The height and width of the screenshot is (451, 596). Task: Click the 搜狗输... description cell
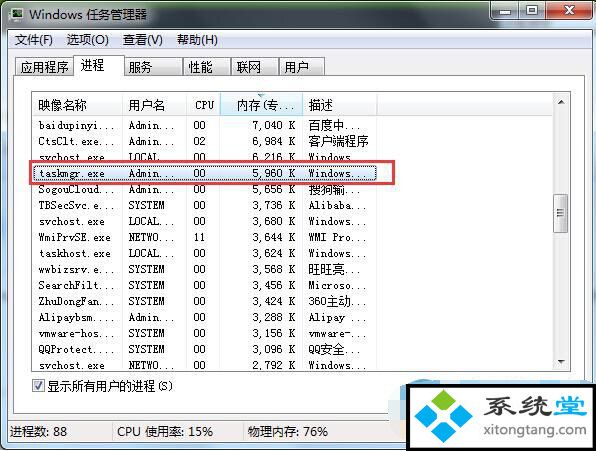[x=334, y=189]
